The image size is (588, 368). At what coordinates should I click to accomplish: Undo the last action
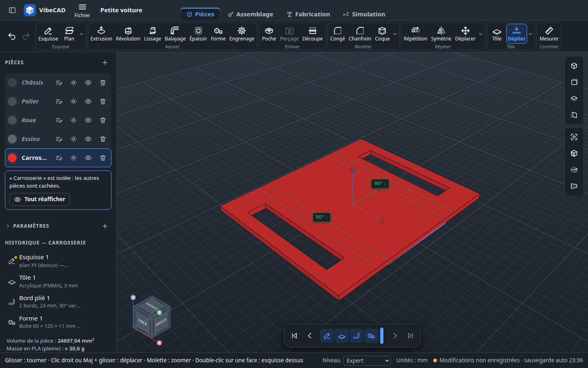tap(12, 36)
